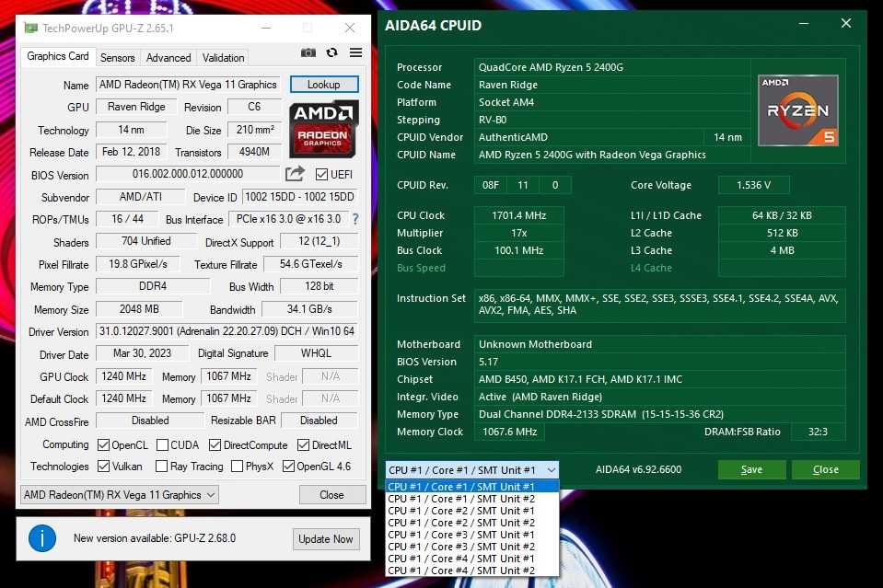Click the GPU-Z Close button

331,494
